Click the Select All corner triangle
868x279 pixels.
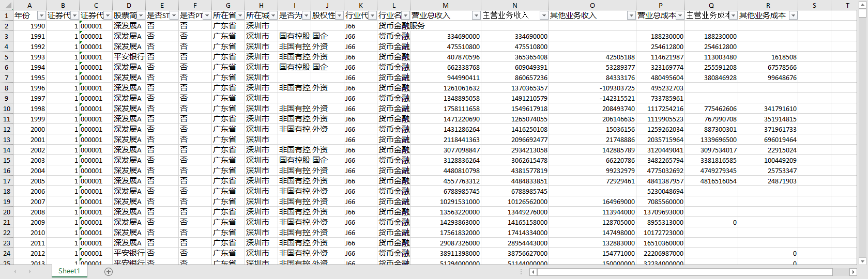(6, 5)
